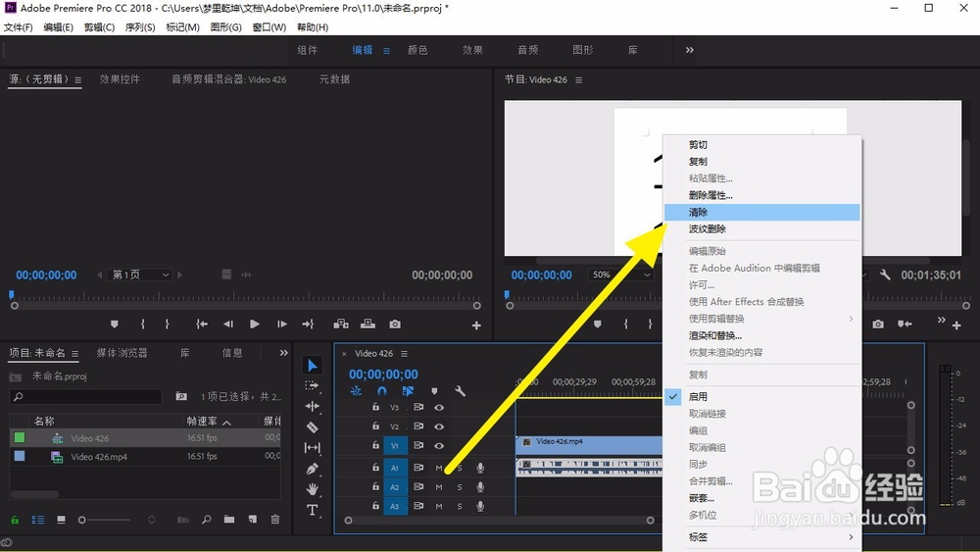Toggle project writable green lock icon
Viewport: 980px width, 552px height.
click(15, 520)
